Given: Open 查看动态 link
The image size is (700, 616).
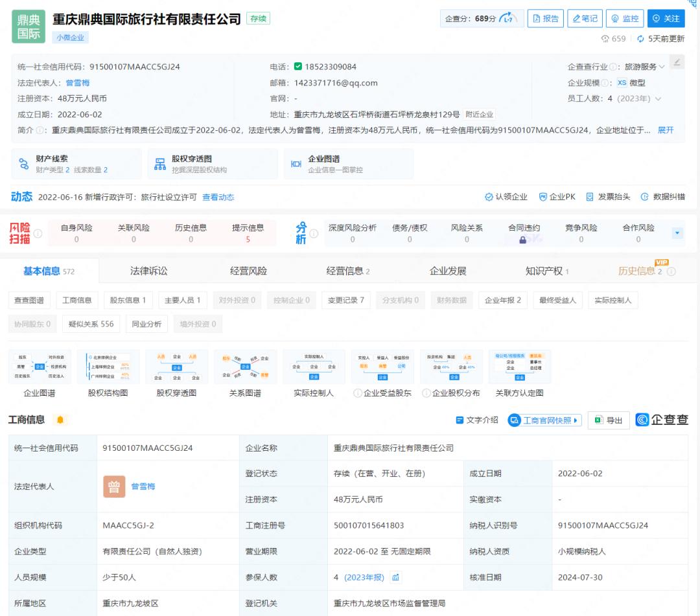Looking at the screenshot, I should click(x=218, y=197).
